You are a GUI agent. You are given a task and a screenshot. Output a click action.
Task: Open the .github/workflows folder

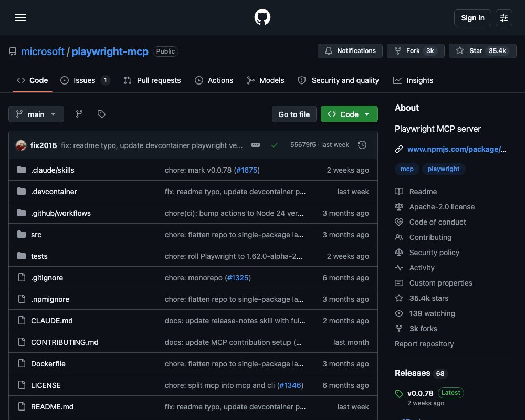click(60, 213)
